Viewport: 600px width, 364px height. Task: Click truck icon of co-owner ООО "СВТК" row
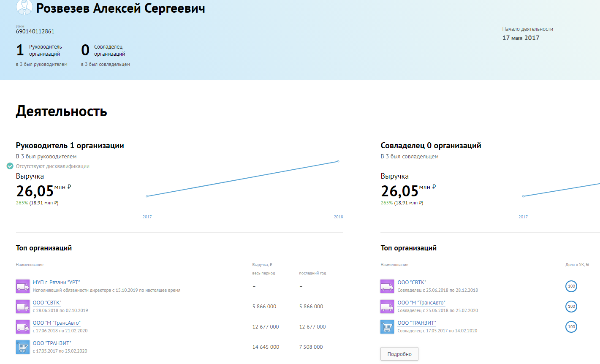[x=387, y=286]
